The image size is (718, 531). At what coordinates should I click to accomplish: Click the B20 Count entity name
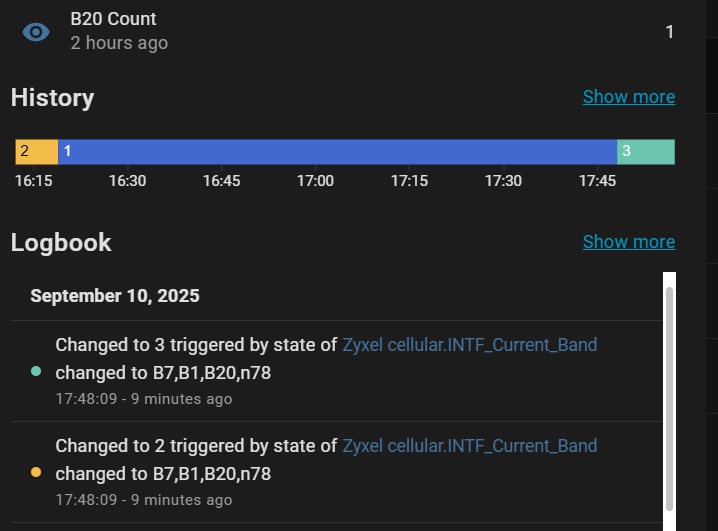[113, 19]
